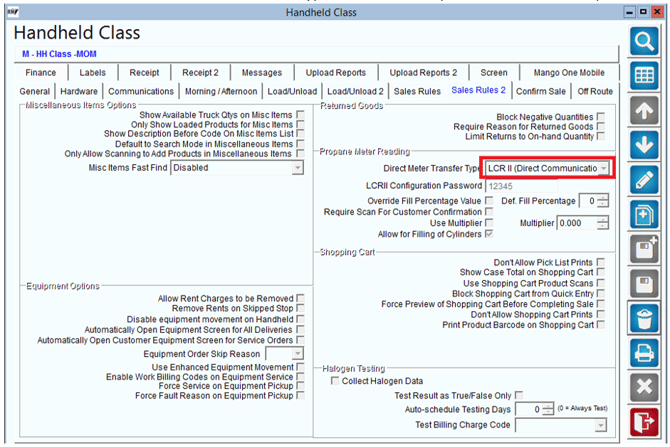Open the Labels tab
Viewport: 670px width, 447px height.
coord(92,73)
